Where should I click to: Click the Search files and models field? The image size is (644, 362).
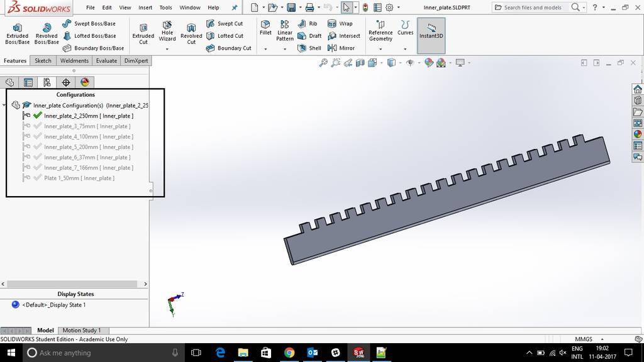click(532, 8)
